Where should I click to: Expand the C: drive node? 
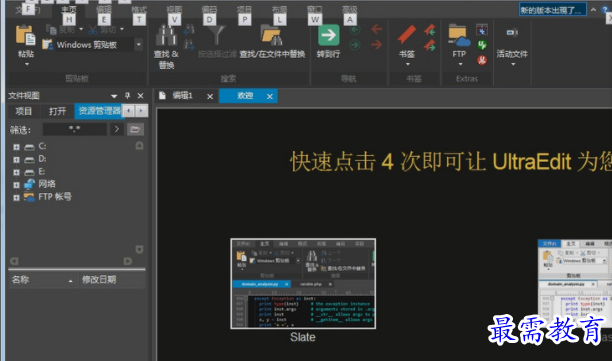coord(16,147)
